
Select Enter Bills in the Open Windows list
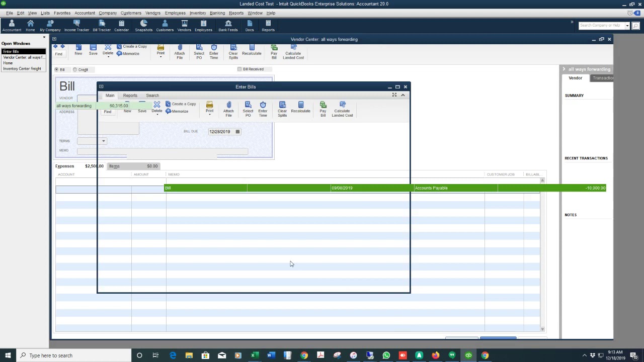pyautogui.click(x=24, y=51)
